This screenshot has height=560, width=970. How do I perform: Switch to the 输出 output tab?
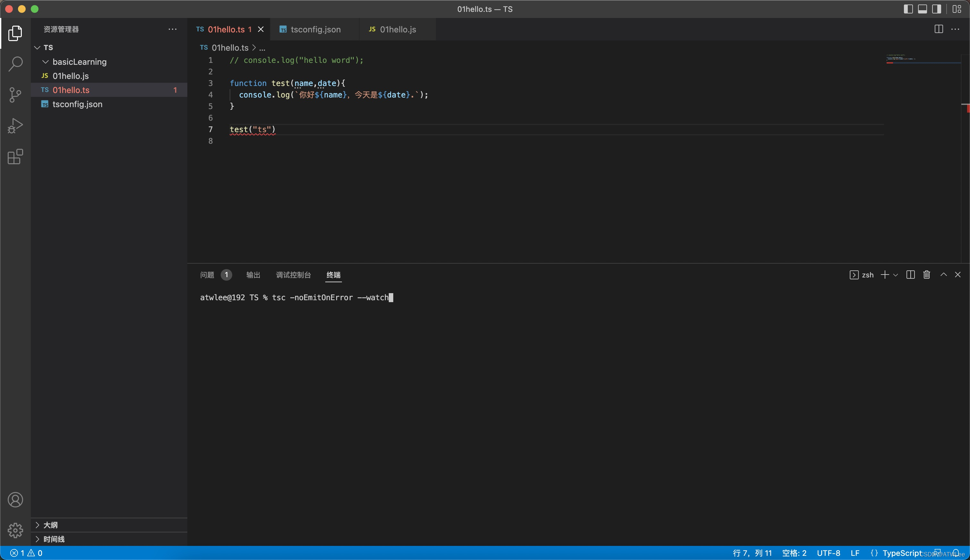(x=253, y=275)
